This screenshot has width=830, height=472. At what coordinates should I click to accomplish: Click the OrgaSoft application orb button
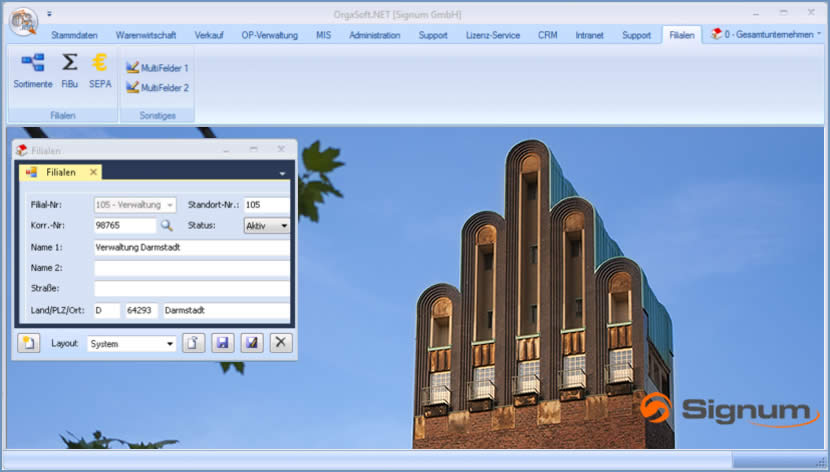coord(22,19)
